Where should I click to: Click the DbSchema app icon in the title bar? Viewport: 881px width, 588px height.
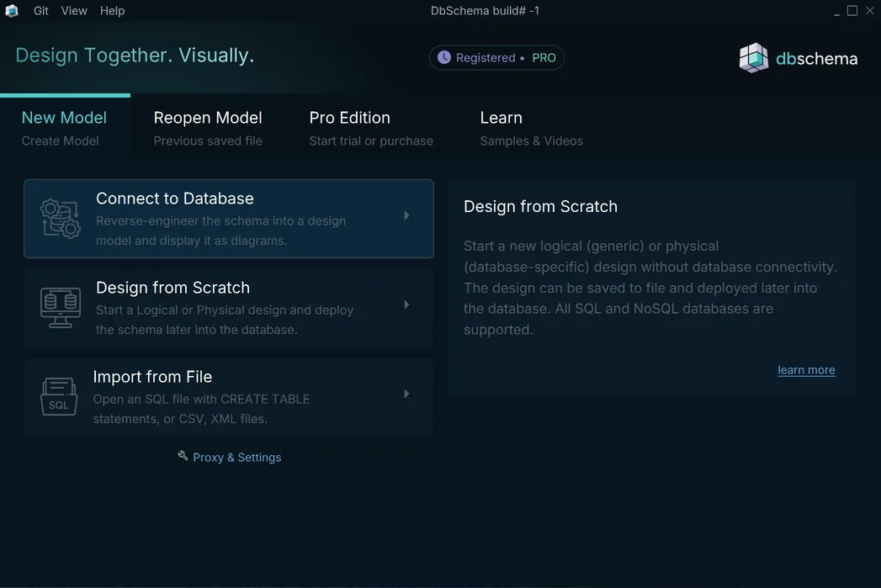11,10
